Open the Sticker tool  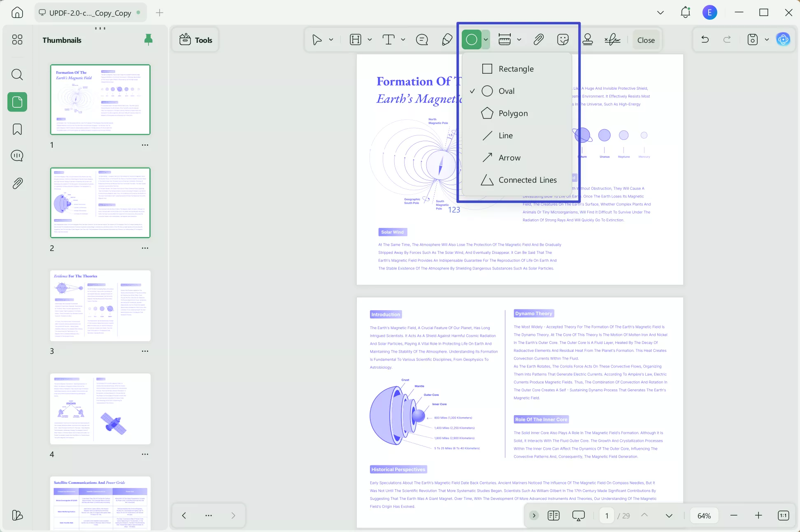[x=563, y=39]
